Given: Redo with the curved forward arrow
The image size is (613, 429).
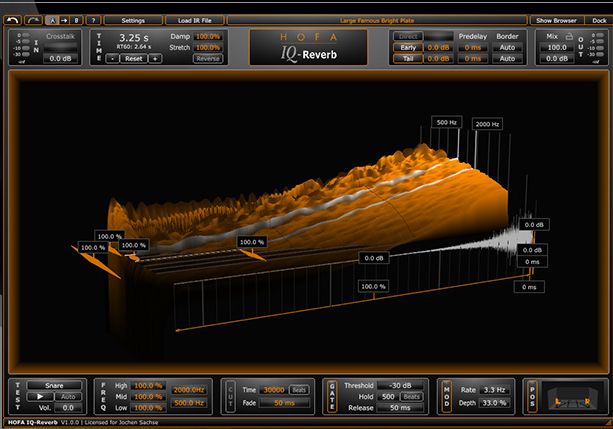Looking at the screenshot, I should (x=33, y=20).
